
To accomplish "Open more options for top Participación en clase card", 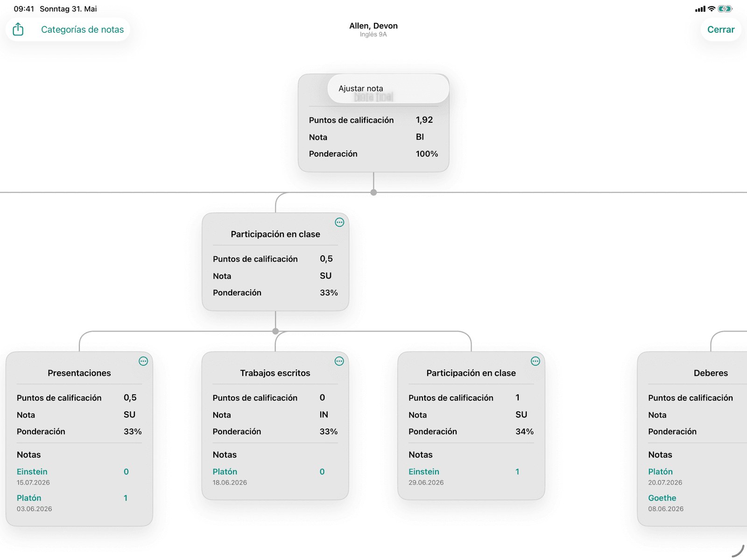I will pos(339,223).
